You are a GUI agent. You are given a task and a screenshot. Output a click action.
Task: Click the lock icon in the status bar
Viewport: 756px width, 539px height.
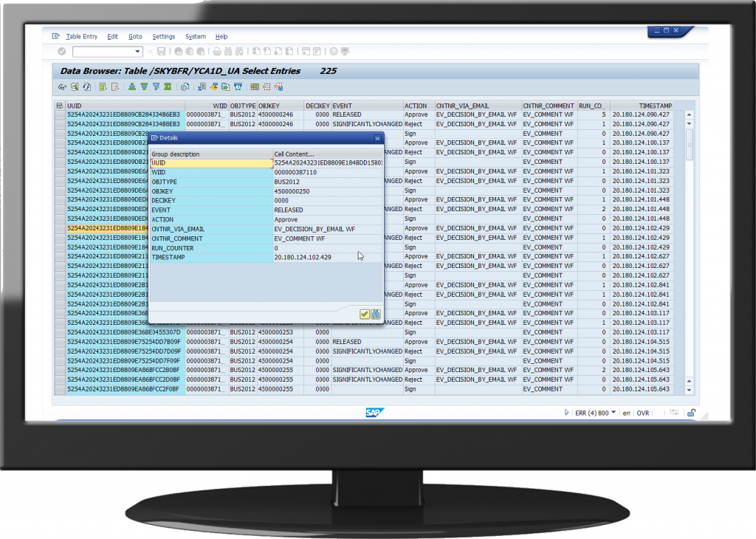pyautogui.click(x=691, y=413)
